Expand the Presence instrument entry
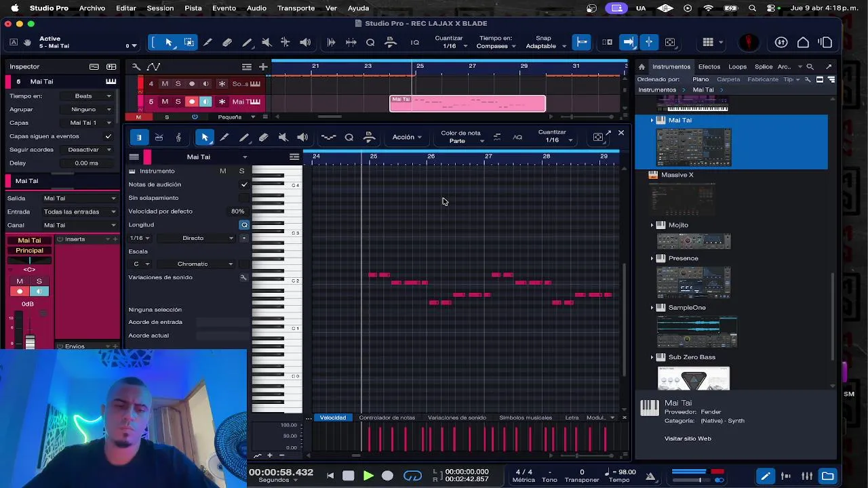This screenshot has width=868, height=488. [x=652, y=258]
